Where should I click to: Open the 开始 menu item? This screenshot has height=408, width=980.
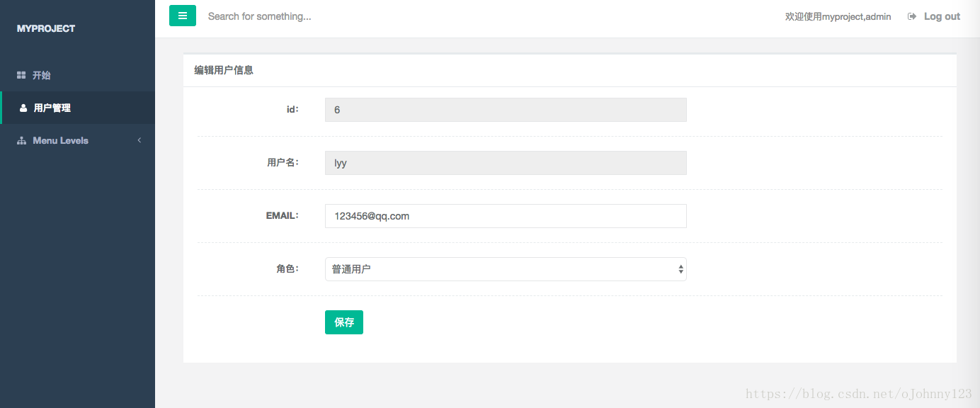pyautogui.click(x=77, y=75)
